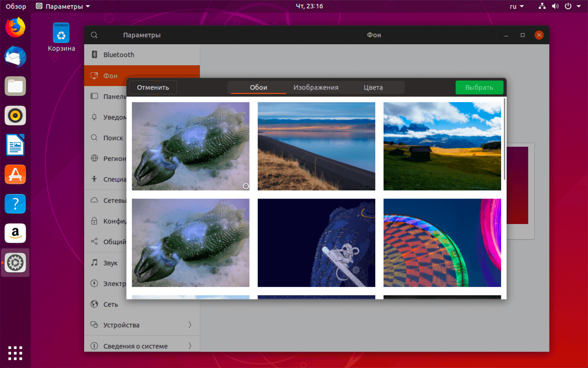Image resolution: width=588 pixels, height=368 pixels.
Task: Click the Регион globe icon in the sidebar
Action: pyautogui.click(x=94, y=158)
